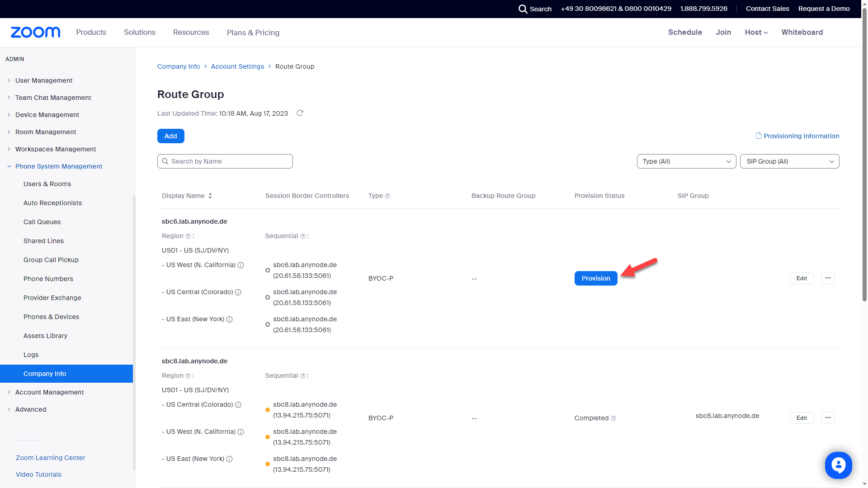Click the Add button
The image size is (868, 488).
pyautogui.click(x=171, y=136)
